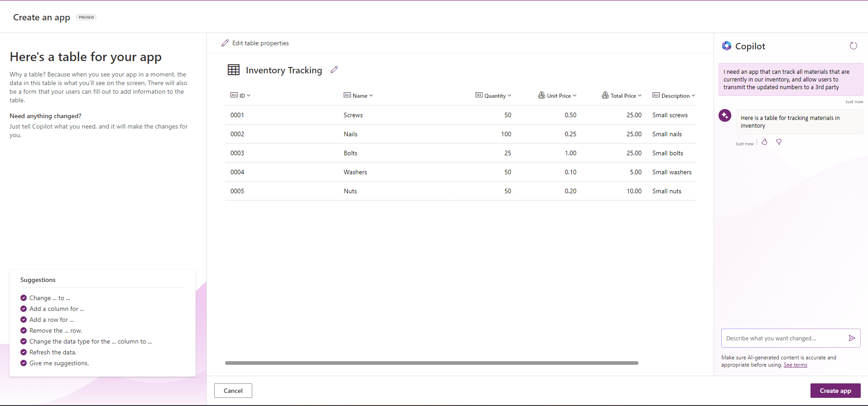Give thumbs up to Copilot response
The height and width of the screenshot is (406, 868).
[x=764, y=142]
